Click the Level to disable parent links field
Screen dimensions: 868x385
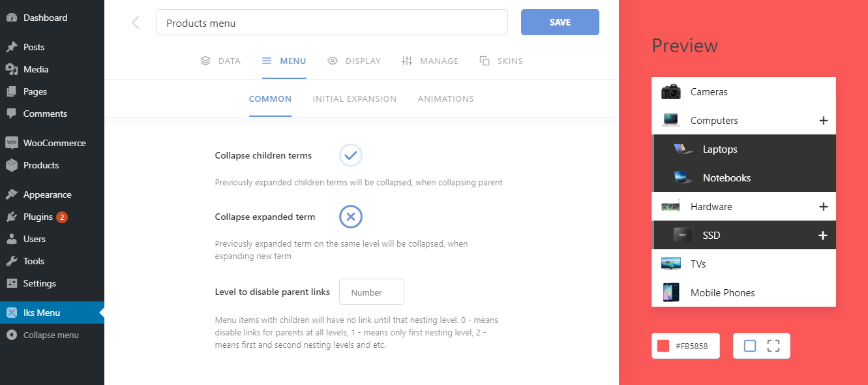371,292
